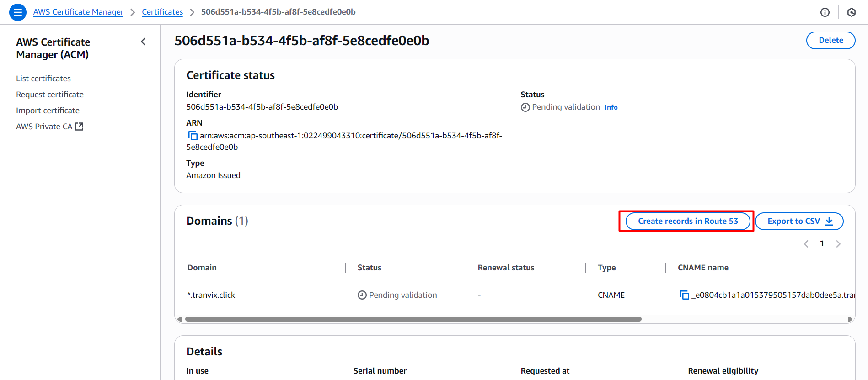Click the info circle icon in header
Image resolution: width=868 pixels, height=380 pixels.
coord(825,12)
